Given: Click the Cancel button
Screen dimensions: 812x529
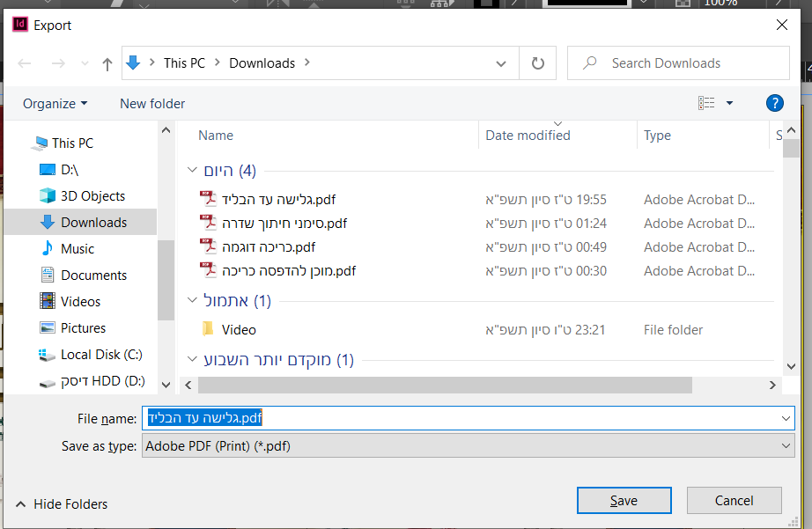Looking at the screenshot, I should pyautogui.click(x=734, y=500).
